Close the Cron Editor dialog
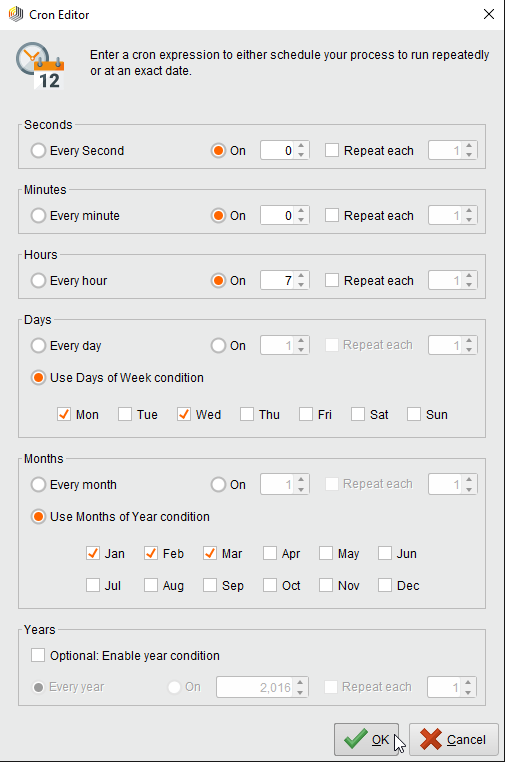Screen dimensions: 505x762 pyautogui.click(x=489, y=14)
